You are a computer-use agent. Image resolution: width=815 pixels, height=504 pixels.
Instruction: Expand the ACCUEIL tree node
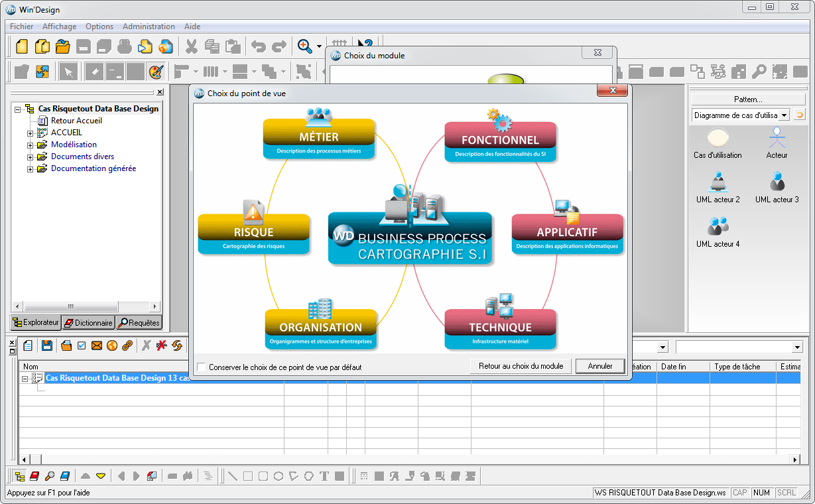(x=30, y=133)
